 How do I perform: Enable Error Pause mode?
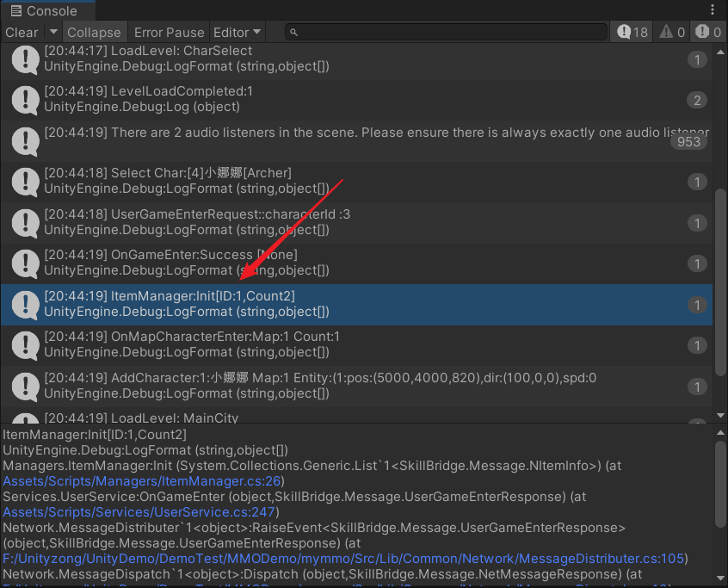(x=169, y=32)
